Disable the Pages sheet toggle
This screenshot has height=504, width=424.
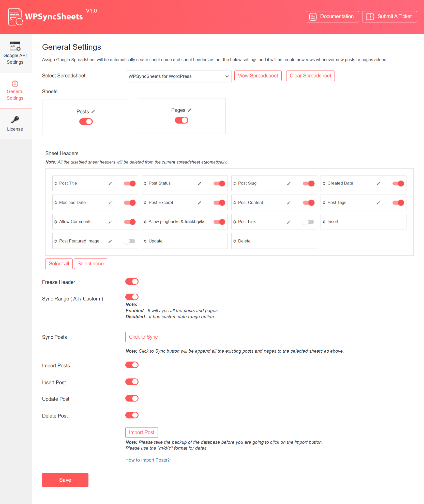coord(181,120)
